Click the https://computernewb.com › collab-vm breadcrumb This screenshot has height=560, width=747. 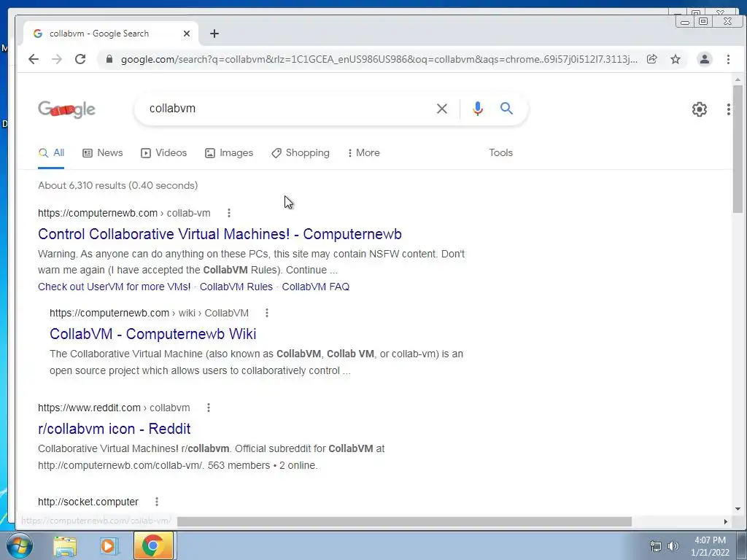click(x=124, y=213)
